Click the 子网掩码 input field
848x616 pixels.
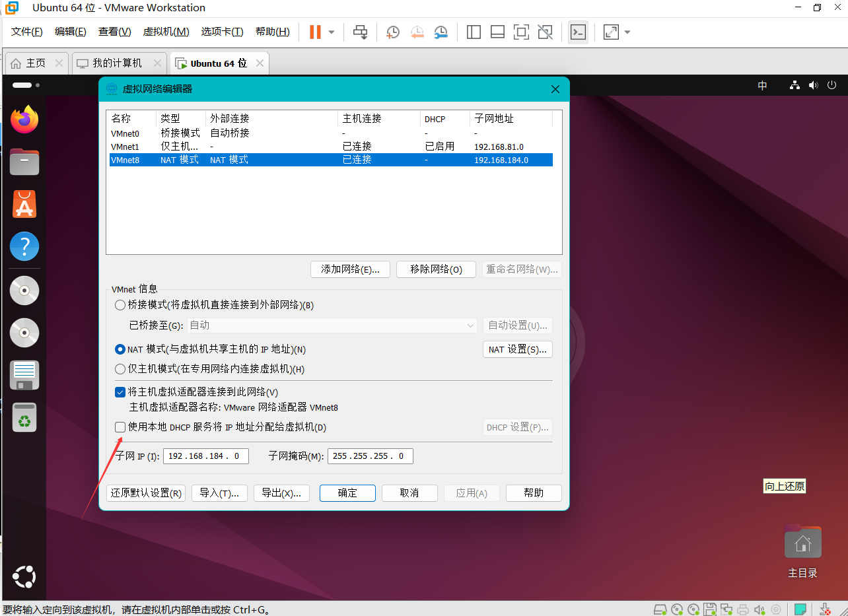(x=371, y=456)
